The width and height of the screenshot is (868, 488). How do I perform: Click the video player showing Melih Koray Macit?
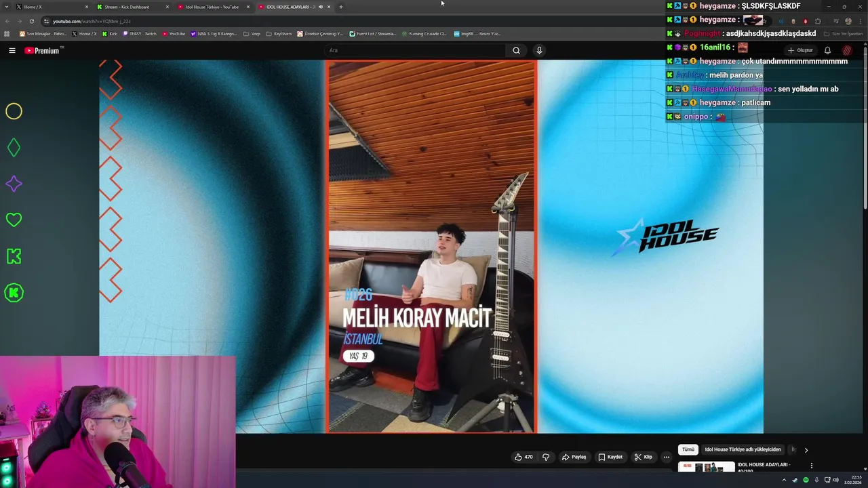point(431,246)
